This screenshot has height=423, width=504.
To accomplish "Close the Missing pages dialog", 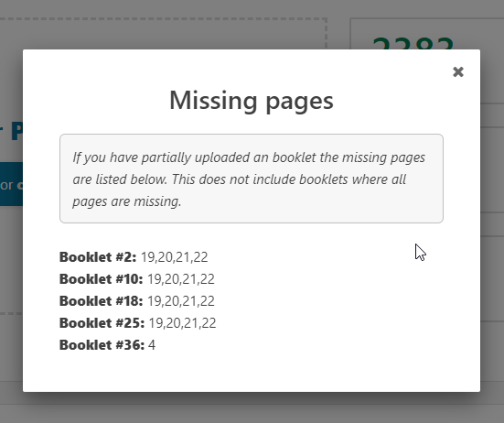I will tap(458, 71).
